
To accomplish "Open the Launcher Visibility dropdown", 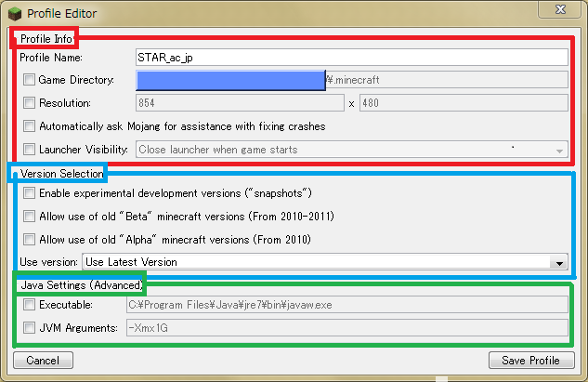I will [351, 149].
